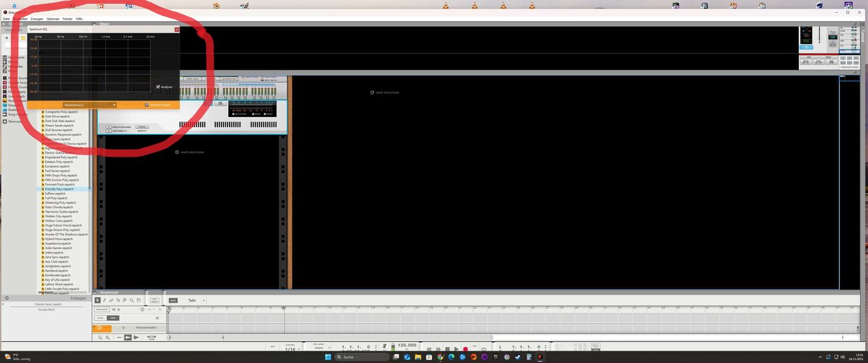Open the Fenster menu

[68, 19]
